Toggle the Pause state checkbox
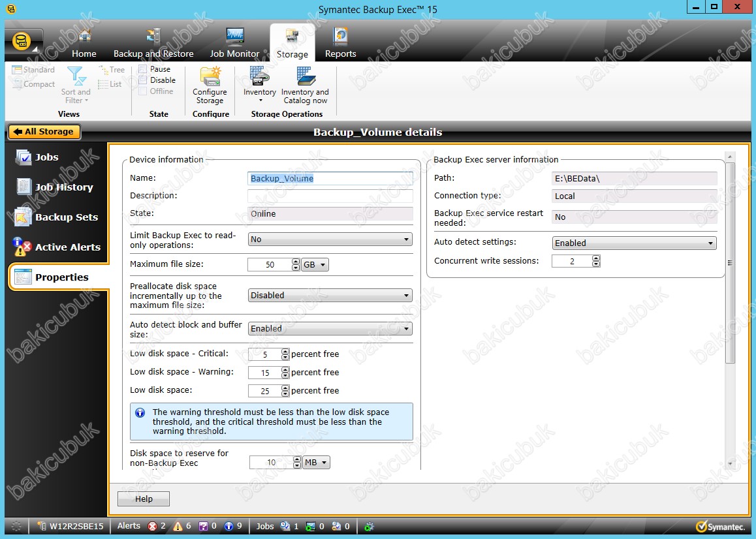The image size is (756, 539). pyautogui.click(x=143, y=69)
